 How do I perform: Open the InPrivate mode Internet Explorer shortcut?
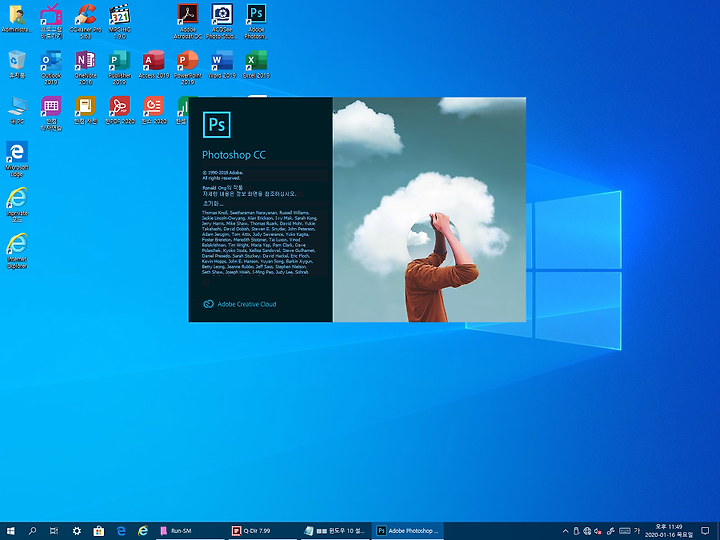point(17,205)
